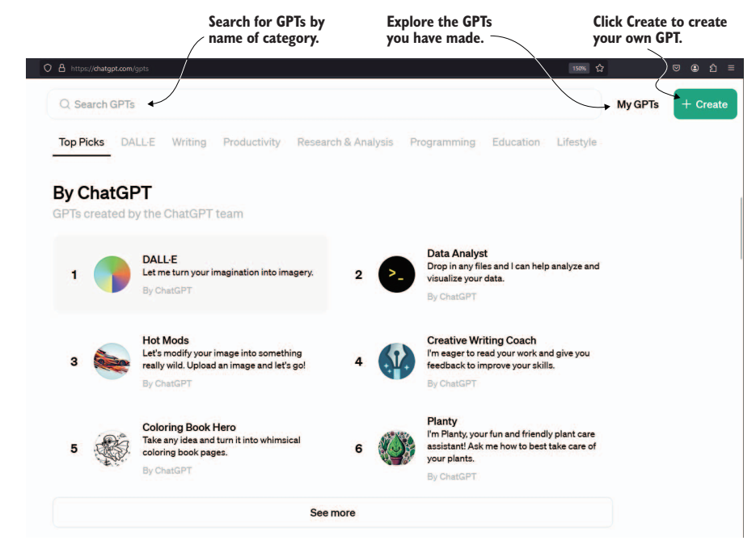Switch to the Productivity category tab

pyautogui.click(x=251, y=142)
